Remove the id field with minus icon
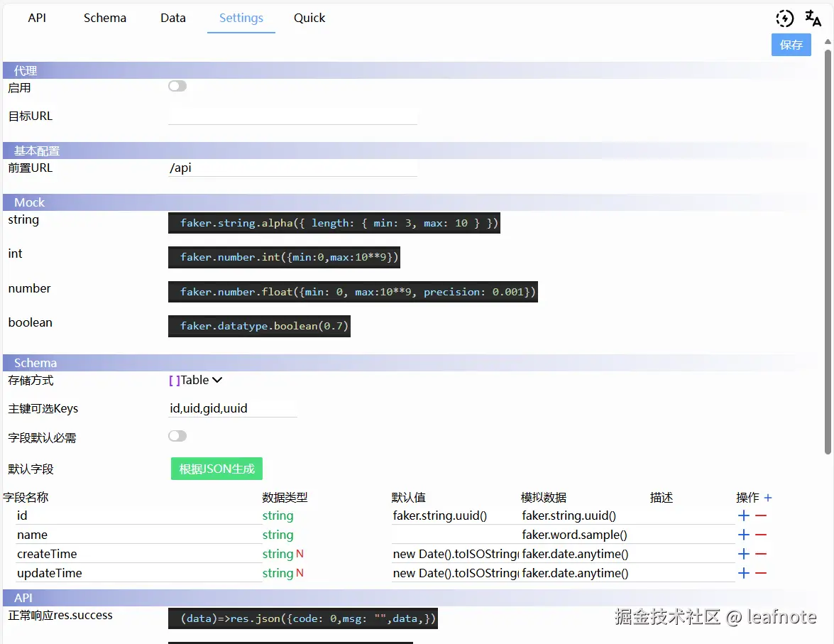 (x=761, y=515)
